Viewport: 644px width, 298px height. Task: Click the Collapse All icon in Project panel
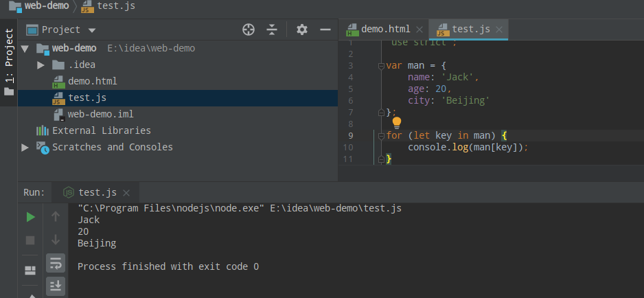coord(271,30)
